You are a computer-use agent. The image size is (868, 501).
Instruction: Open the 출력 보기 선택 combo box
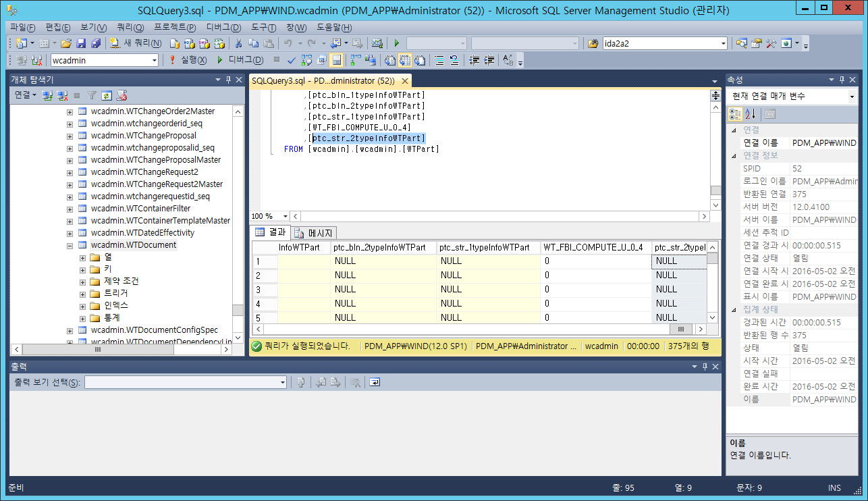[x=186, y=382]
